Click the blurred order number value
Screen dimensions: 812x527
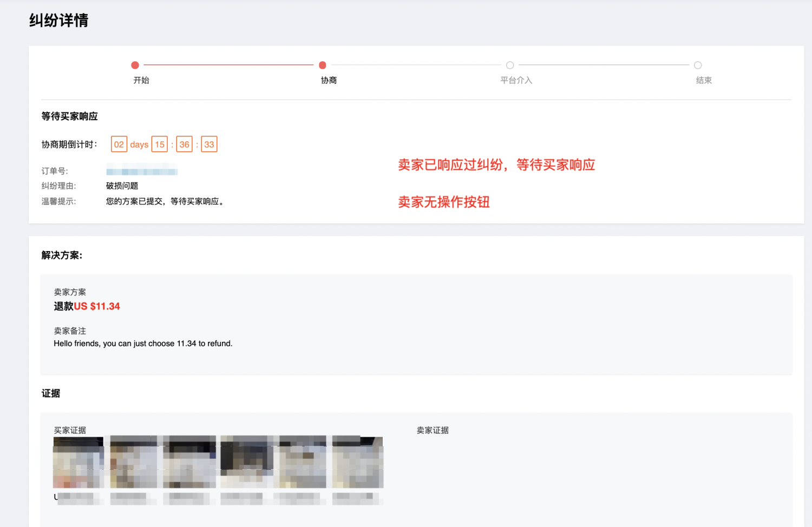click(142, 172)
